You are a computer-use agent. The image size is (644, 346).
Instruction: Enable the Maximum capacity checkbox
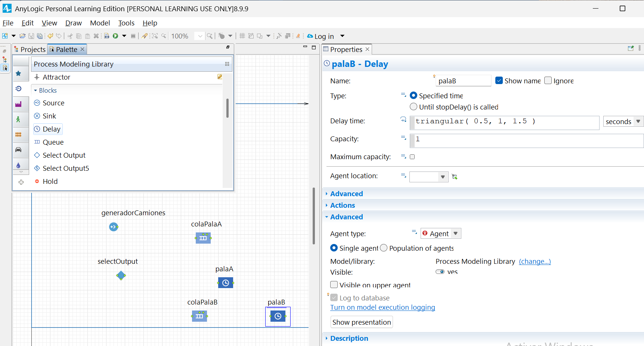[412, 157]
